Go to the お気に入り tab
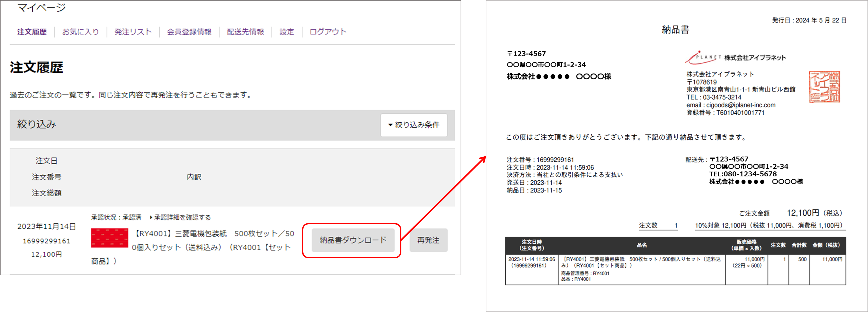The height and width of the screenshot is (312, 868). pyautogui.click(x=80, y=32)
